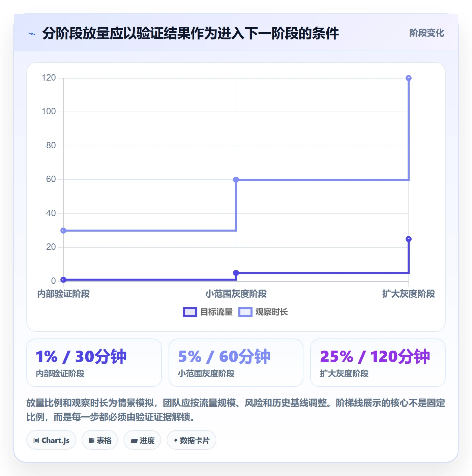Screen dimensions: 472x476
Task: Select the 数据卡片 tag chip
Action: pos(191,440)
